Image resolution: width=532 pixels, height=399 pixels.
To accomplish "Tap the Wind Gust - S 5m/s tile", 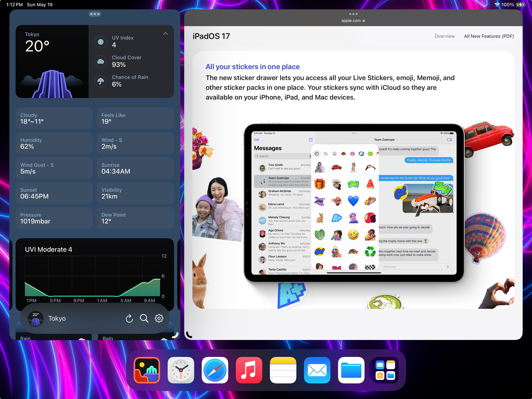I will [54, 168].
